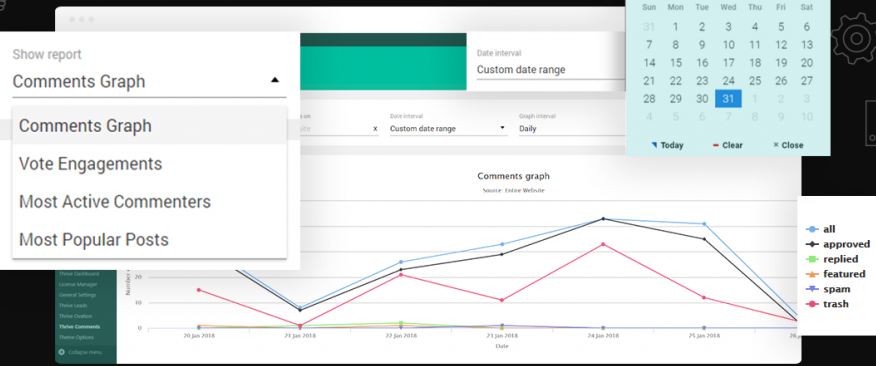Click Clear in the calendar footer
This screenshot has height=366, width=876.
click(x=728, y=145)
